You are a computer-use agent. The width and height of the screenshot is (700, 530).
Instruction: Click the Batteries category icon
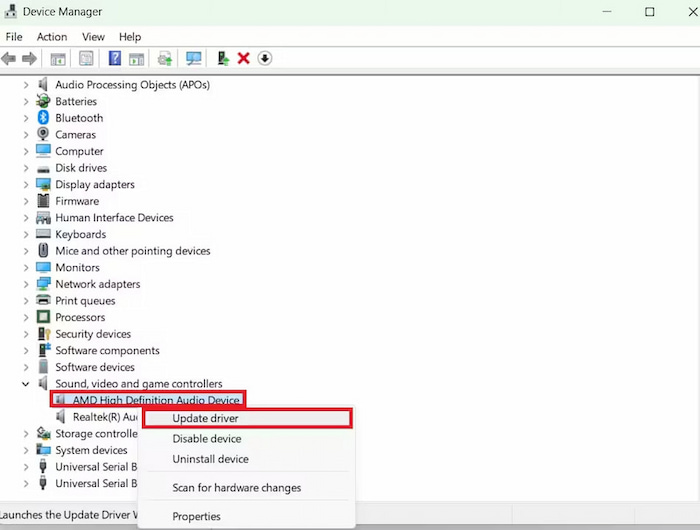pos(43,101)
